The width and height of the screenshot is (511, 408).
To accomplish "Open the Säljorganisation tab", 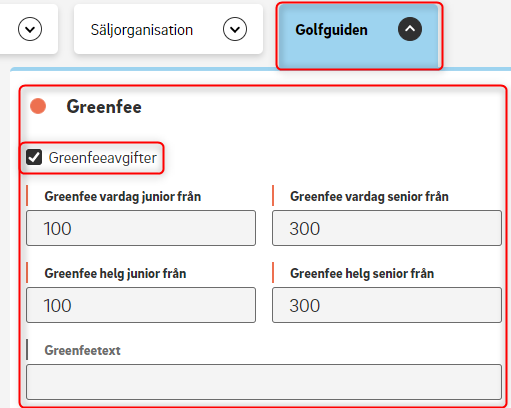I will [x=168, y=29].
